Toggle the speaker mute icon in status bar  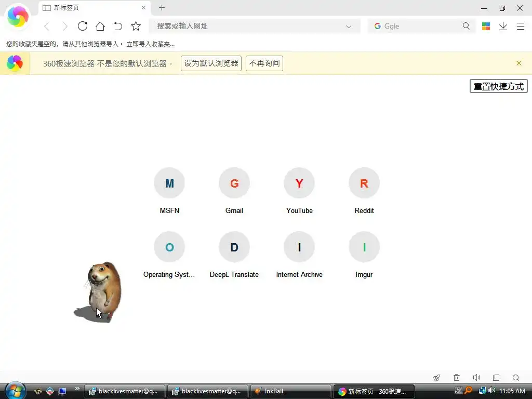click(x=476, y=378)
